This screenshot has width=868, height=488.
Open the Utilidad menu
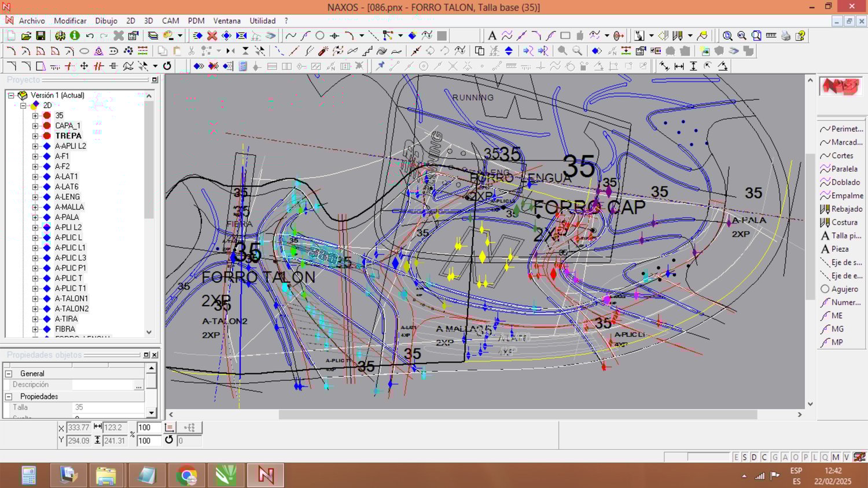coord(262,21)
